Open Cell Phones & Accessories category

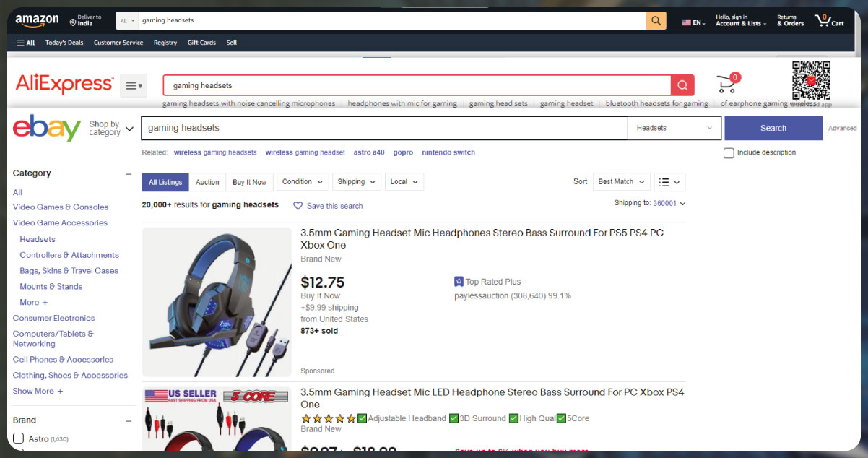pos(63,360)
